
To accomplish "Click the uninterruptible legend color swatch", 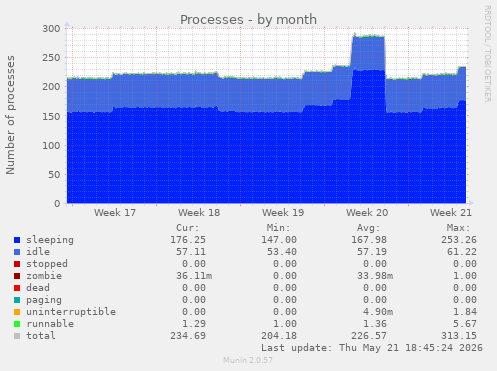I will coord(17,312).
